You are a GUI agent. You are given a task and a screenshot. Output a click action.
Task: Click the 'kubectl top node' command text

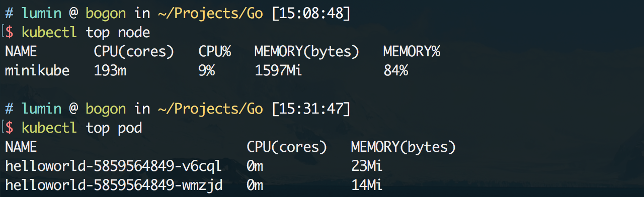[x=86, y=33]
